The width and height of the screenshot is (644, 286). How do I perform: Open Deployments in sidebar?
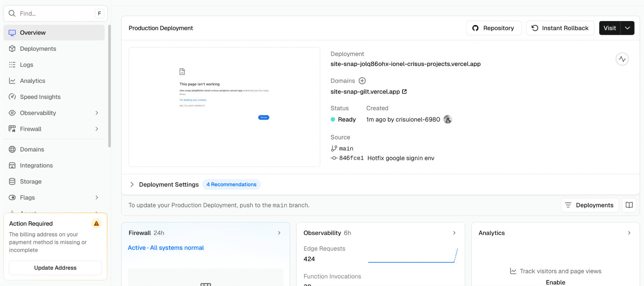pos(54,49)
